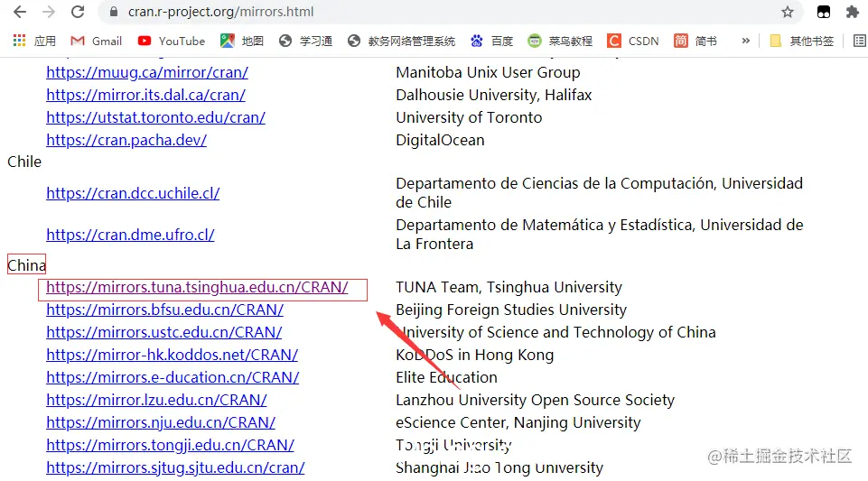The image size is (868, 481).
Task: Open the mirror-hk.koddos.net CRAN link
Action: click(x=173, y=355)
